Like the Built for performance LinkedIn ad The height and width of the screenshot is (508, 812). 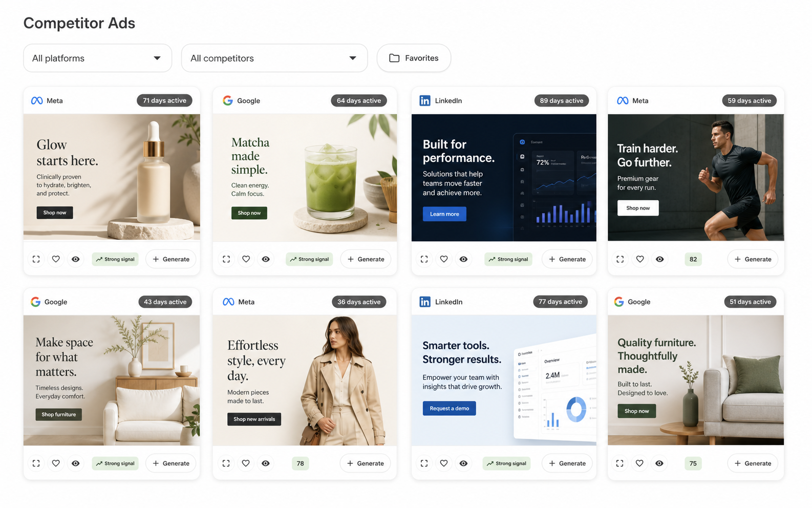(444, 259)
